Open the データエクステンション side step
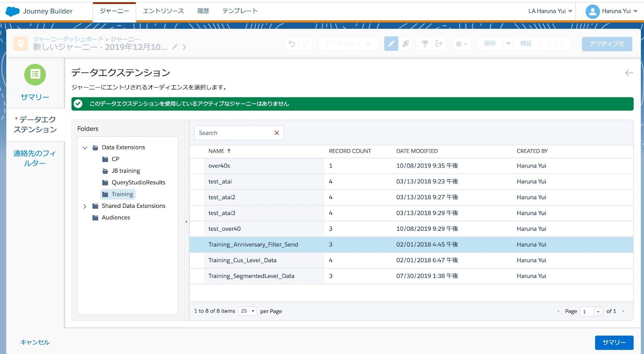Screen dimensions: 644x354 click(x=35, y=124)
